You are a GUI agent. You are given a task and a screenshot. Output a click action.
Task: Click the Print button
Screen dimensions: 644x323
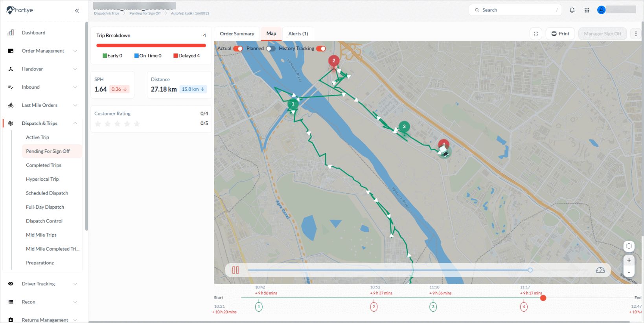pyautogui.click(x=560, y=34)
